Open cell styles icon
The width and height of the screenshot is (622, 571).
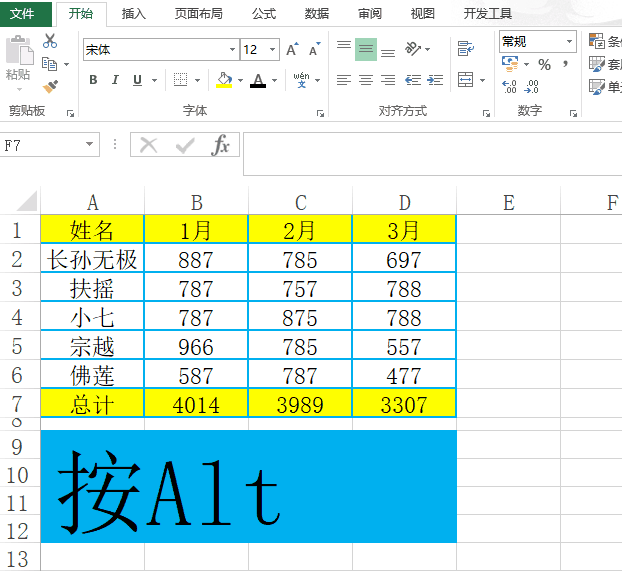(x=597, y=87)
